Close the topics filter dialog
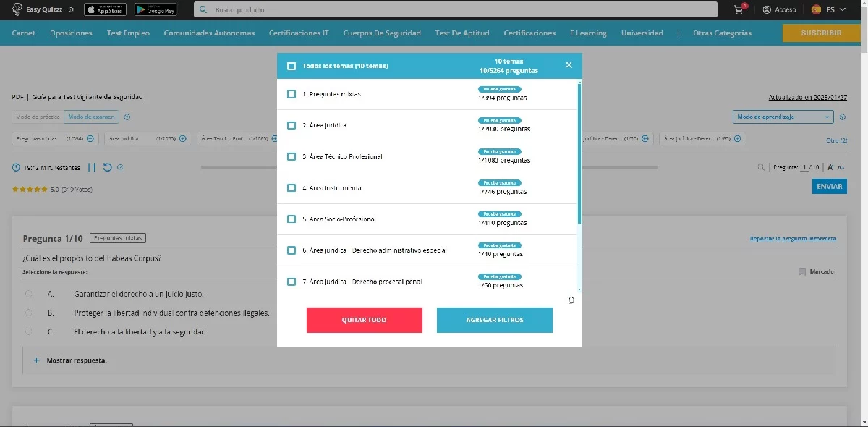 click(x=569, y=65)
